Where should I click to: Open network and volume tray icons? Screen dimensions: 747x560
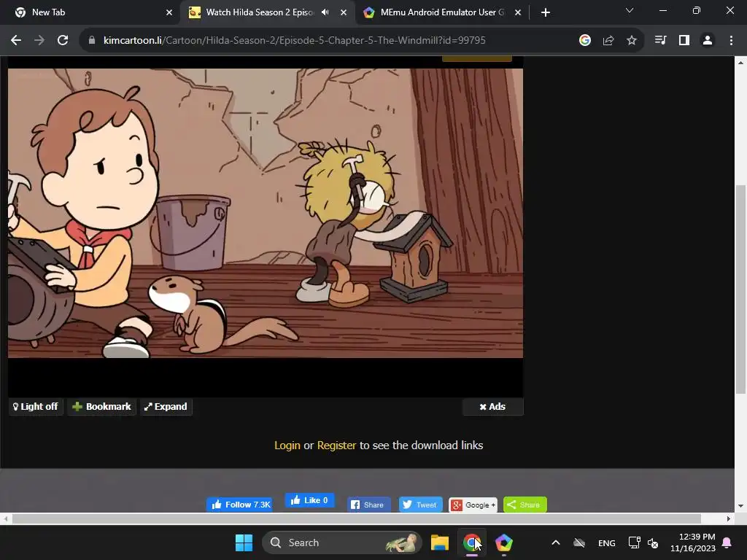point(643,542)
